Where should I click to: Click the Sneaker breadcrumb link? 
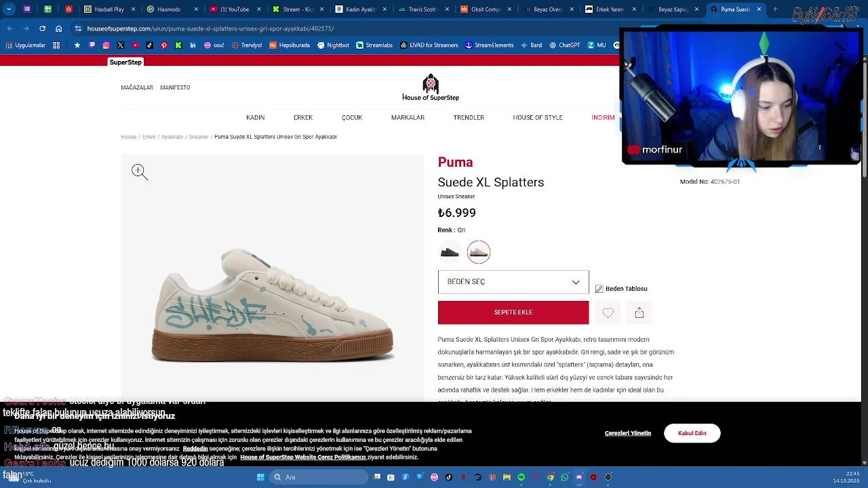coord(199,137)
